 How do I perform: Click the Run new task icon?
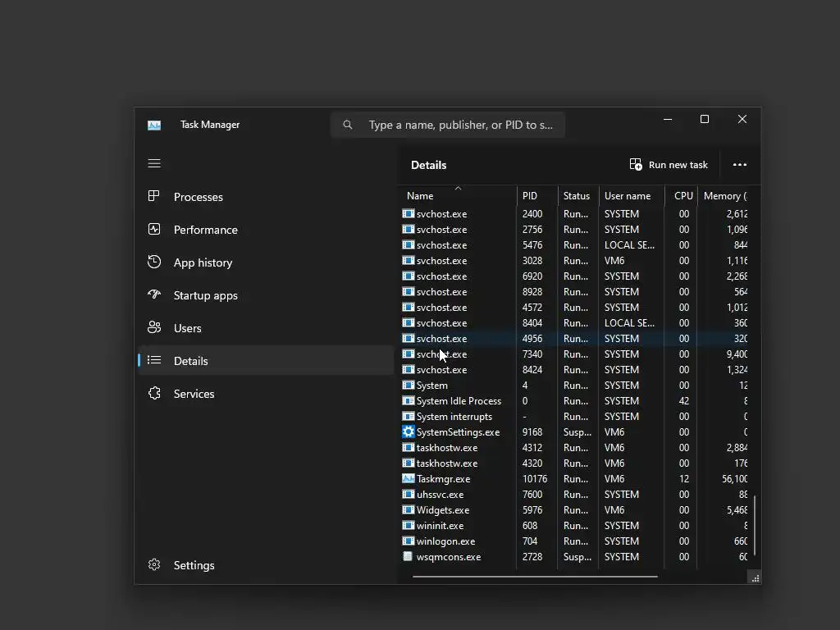[636, 164]
